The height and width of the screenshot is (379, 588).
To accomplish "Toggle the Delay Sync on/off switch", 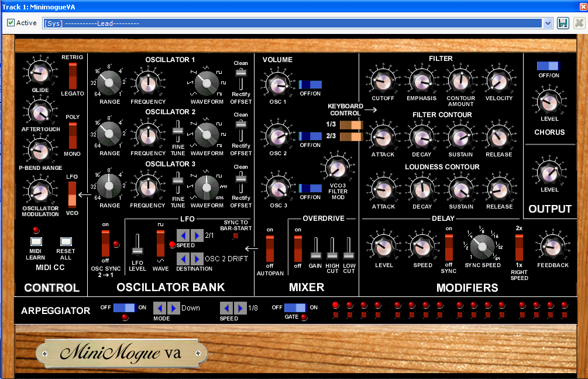I will 449,248.
